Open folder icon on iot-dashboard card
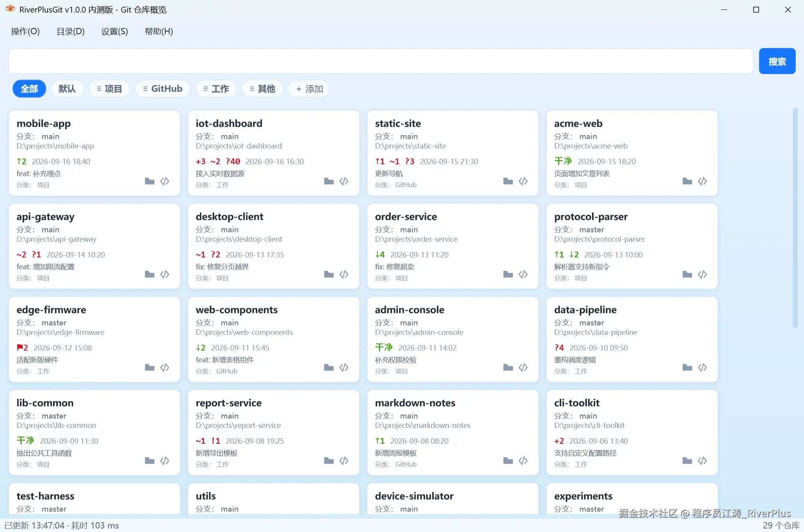 click(x=329, y=181)
